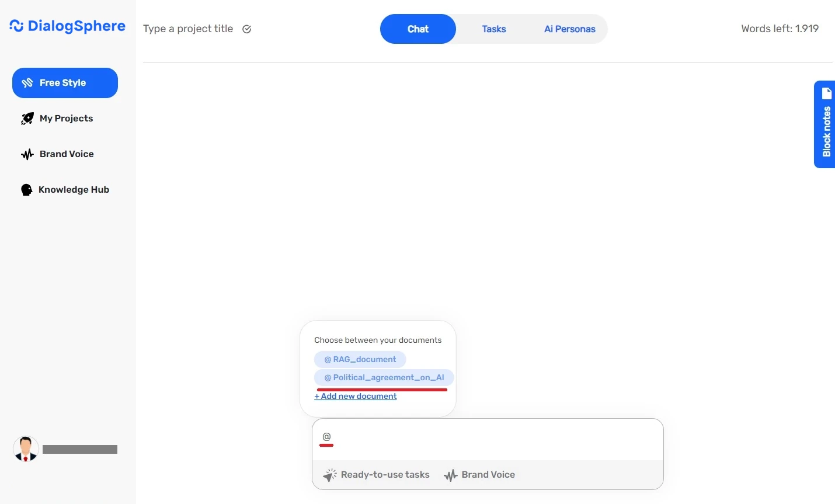835x504 pixels.
Task: Open the Knowledge Hub section
Action: [74, 190]
